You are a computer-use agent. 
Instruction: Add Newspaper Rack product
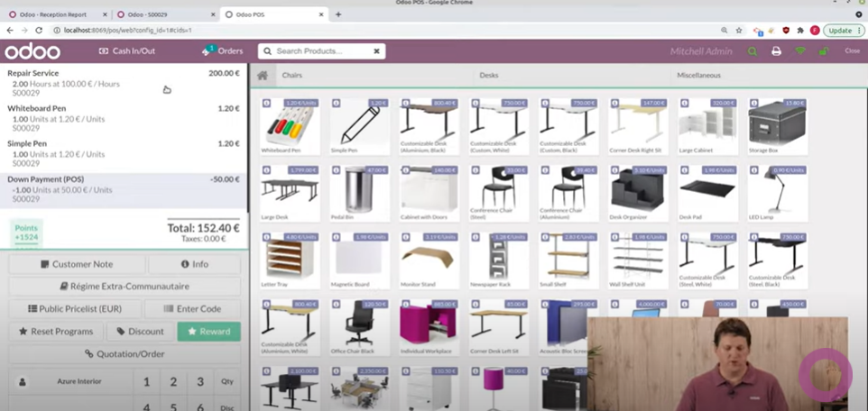[x=499, y=260]
